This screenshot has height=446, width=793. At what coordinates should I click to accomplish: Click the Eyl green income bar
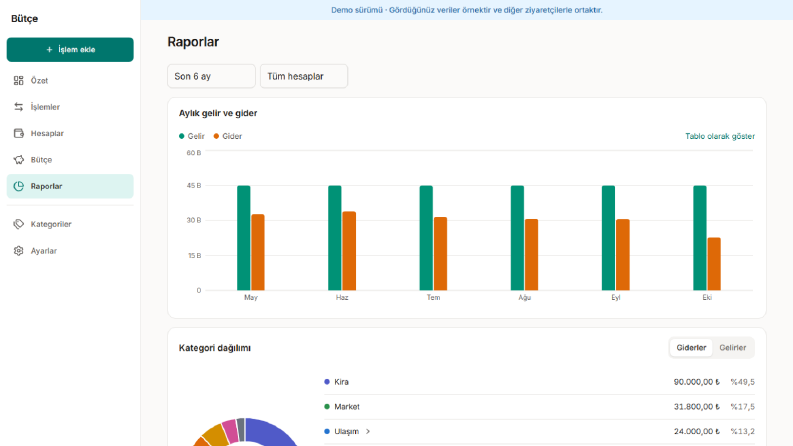tap(608, 238)
